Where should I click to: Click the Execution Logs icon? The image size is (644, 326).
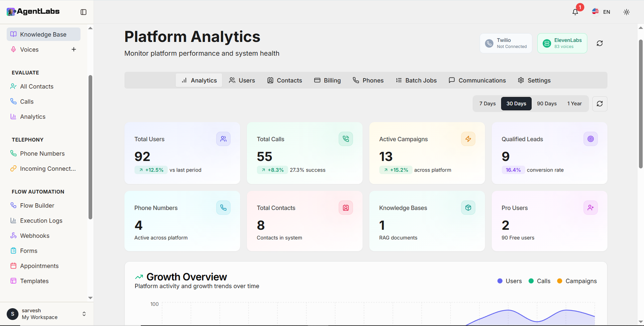[13, 221]
